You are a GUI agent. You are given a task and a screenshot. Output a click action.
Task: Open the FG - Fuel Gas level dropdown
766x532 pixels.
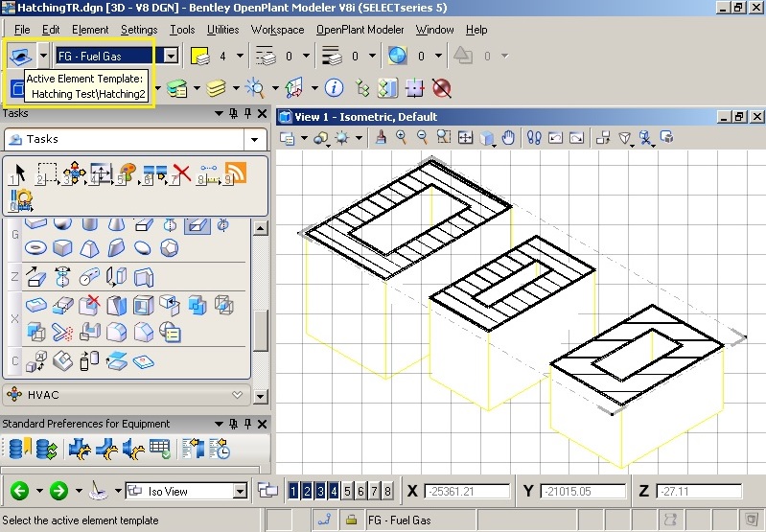pos(171,56)
